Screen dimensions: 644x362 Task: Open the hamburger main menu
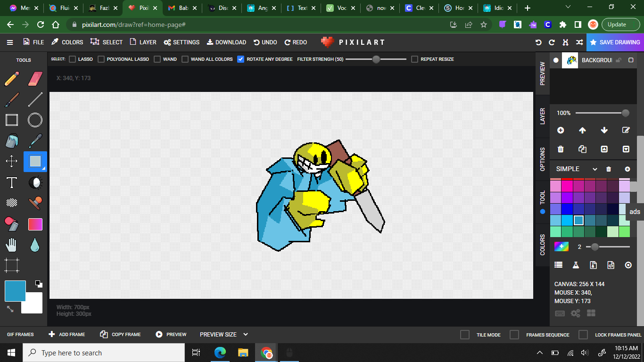(10, 42)
